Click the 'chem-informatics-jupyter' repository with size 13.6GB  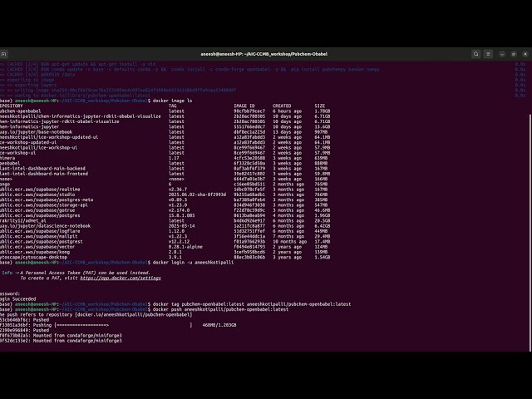(x=30, y=126)
